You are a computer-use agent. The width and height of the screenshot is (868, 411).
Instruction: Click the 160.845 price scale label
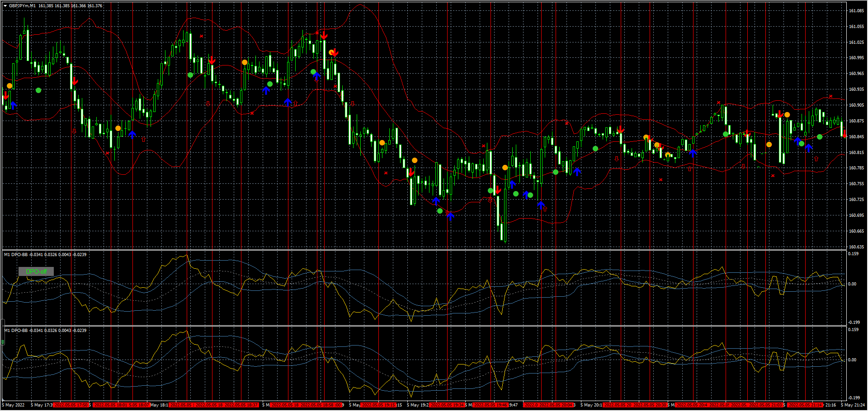point(856,137)
